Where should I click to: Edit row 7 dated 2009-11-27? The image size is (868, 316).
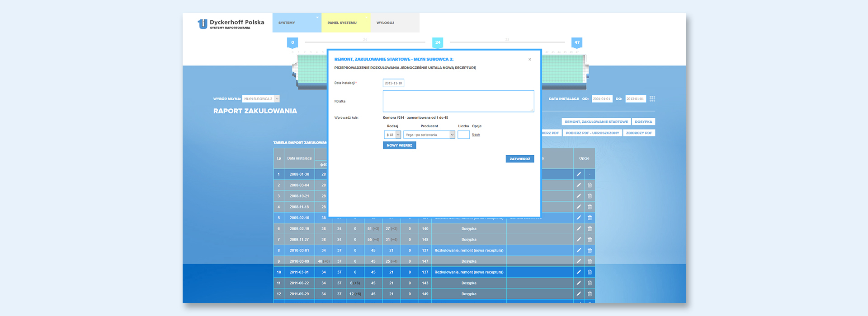(579, 239)
